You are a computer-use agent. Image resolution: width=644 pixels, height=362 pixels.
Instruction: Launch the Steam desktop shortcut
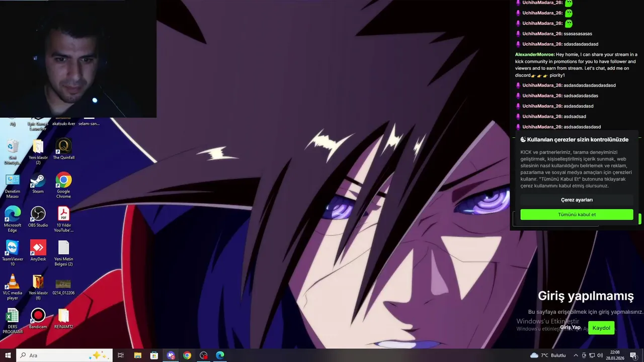pos(38,184)
